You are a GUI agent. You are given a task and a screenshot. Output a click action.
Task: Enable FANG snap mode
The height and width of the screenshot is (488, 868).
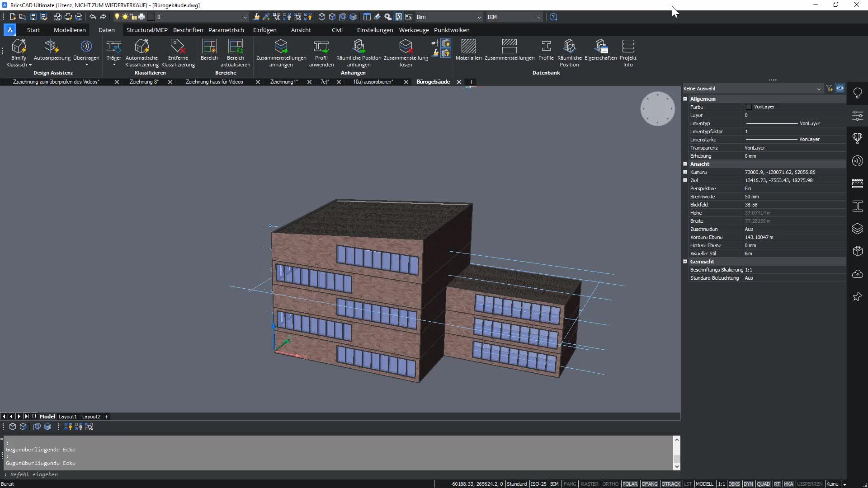pos(570,484)
